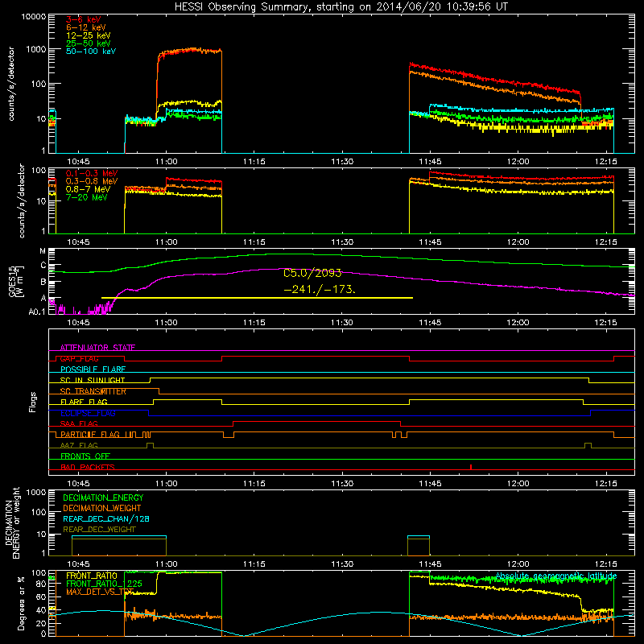Click the yellow 0.8-7 MeV legend label

tap(88, 189)
